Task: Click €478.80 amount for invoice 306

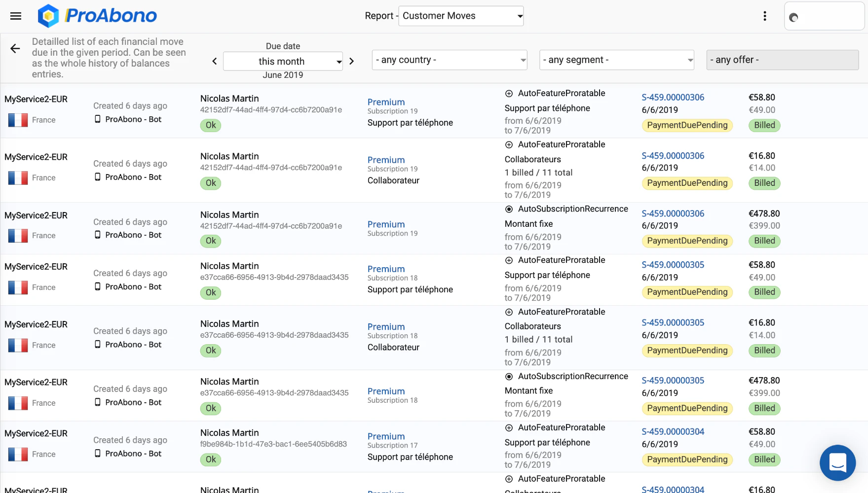Action: (764, 213)
